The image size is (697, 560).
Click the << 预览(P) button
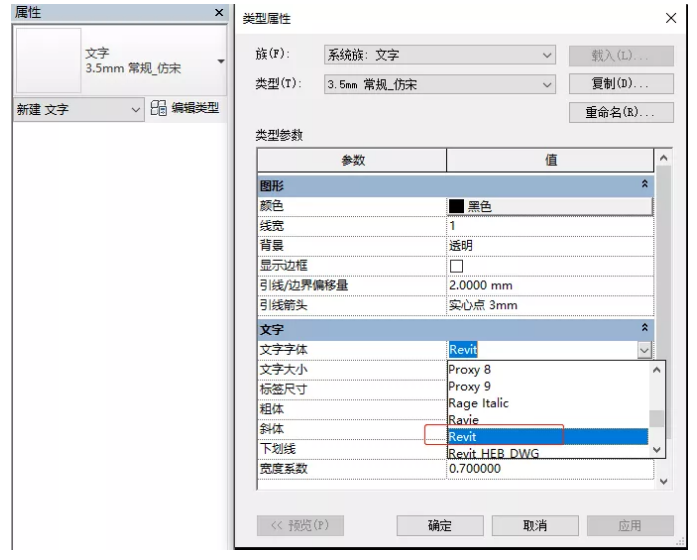point(300,525)
